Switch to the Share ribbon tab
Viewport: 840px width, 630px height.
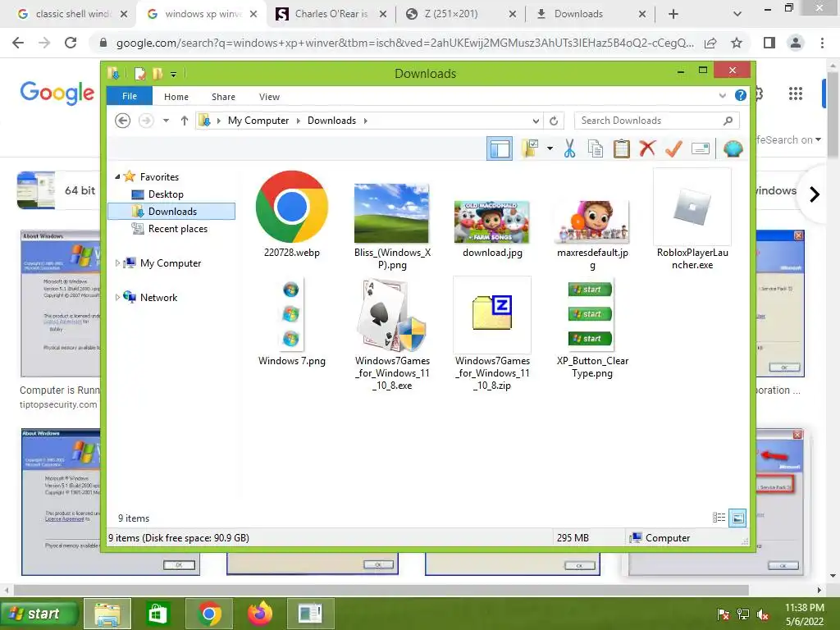click(x=223, y=97)
